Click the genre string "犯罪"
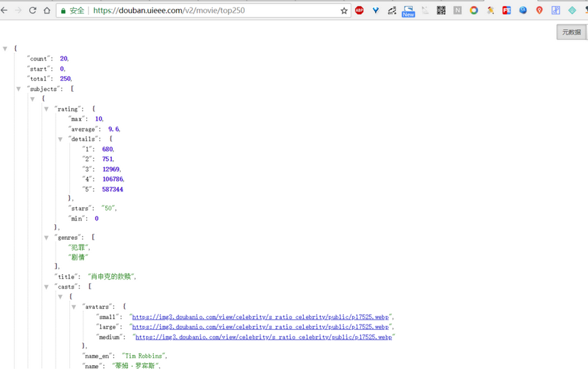The width and height of the screenshot is (588, 370). 79,247
